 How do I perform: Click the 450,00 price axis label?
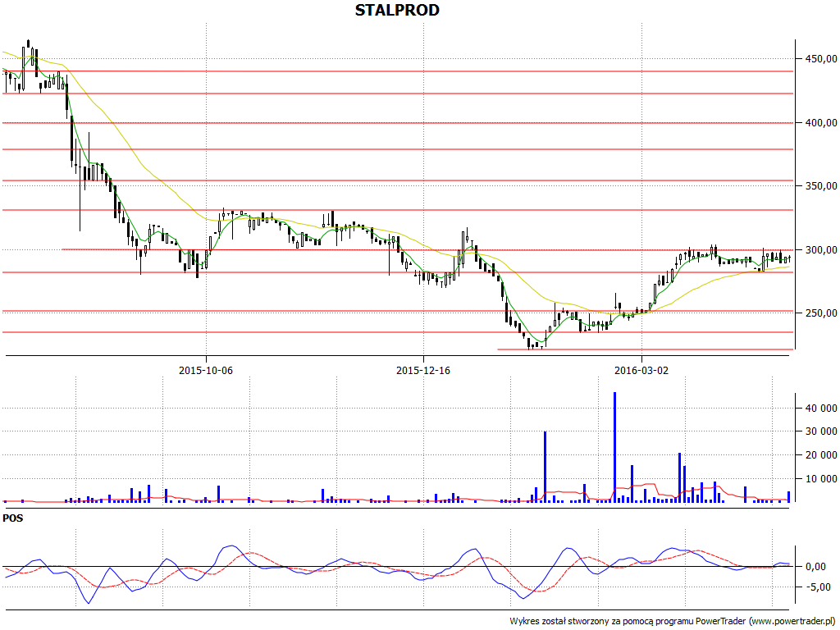[x=820, y=58]
